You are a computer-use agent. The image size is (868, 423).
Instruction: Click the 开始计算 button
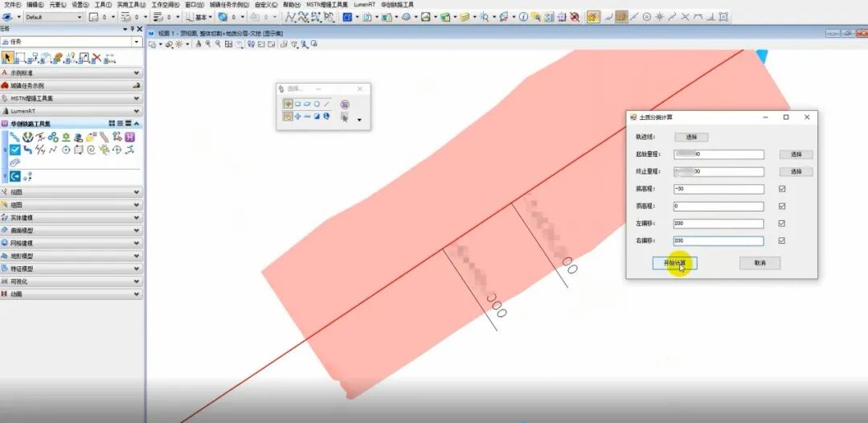point(674,263)
